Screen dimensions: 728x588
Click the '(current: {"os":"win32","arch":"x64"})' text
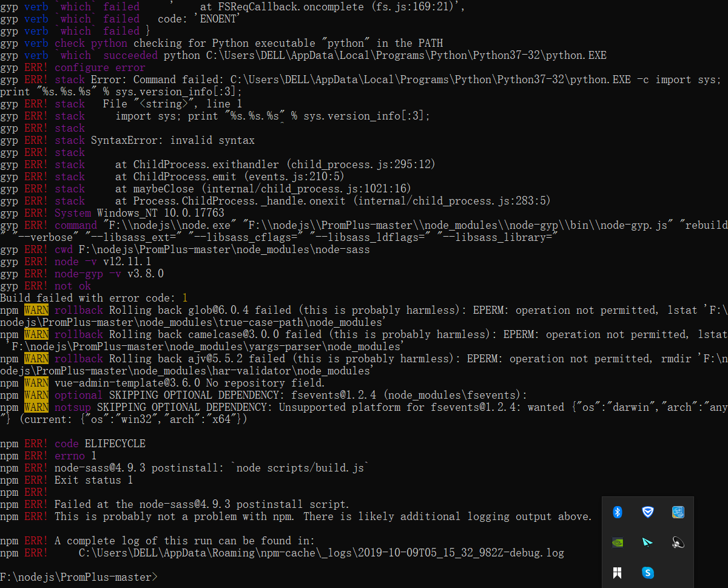click(x=133, y=419)
